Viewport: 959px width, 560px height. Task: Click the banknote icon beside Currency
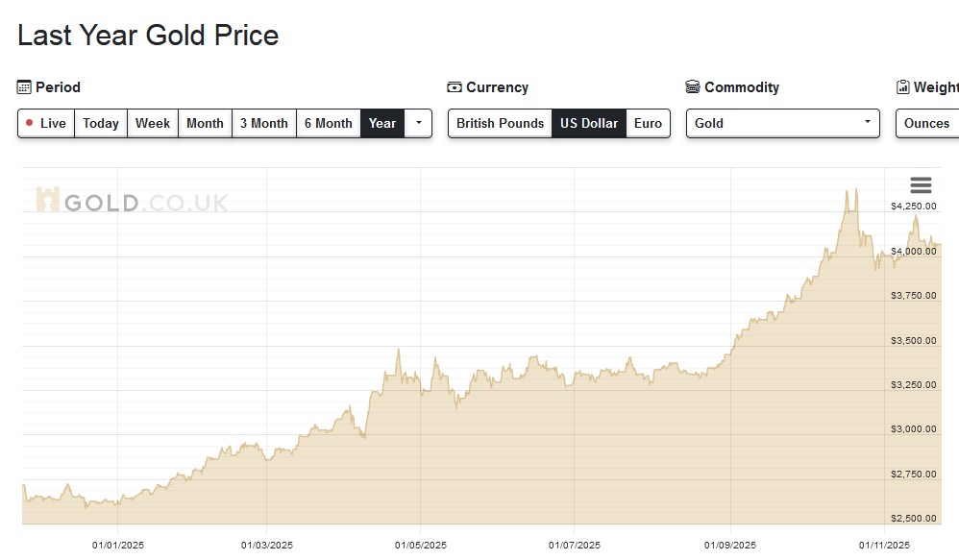click(x=455, y=87)
